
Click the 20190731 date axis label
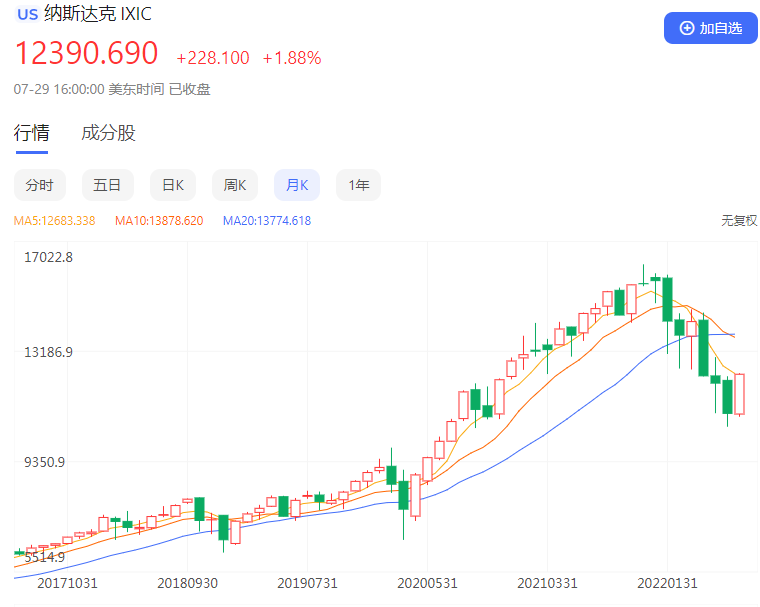[x=307, y=583]
